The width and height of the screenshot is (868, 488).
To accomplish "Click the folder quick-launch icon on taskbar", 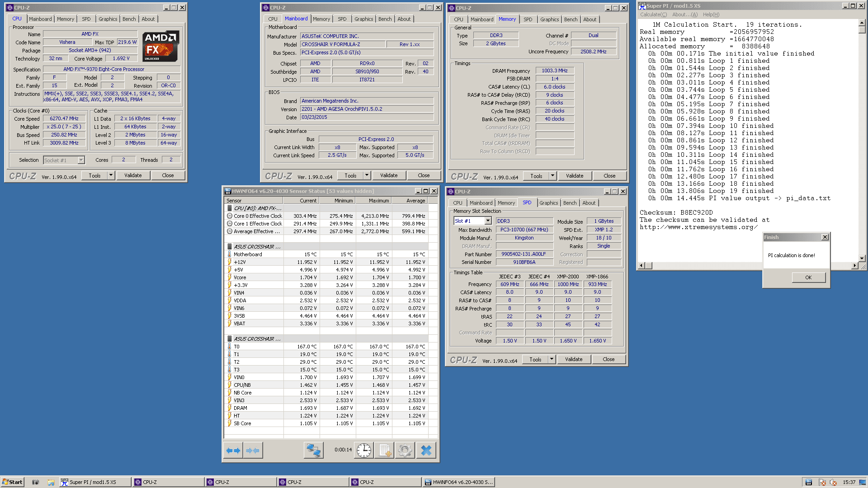I will (51, 482).
